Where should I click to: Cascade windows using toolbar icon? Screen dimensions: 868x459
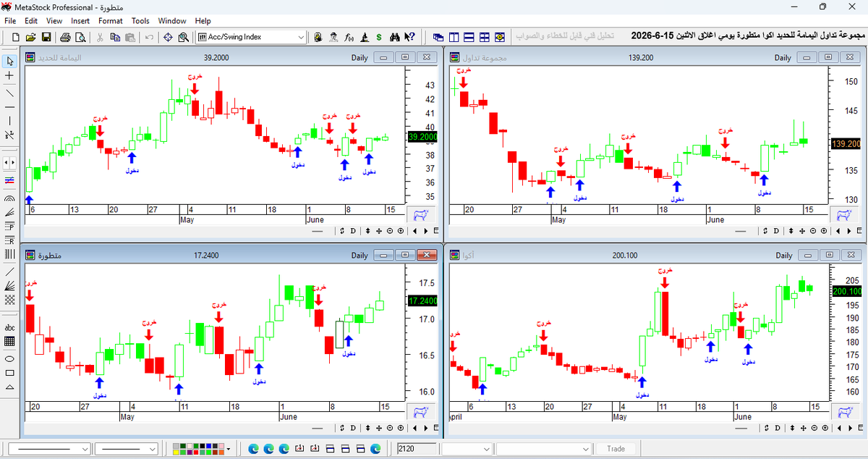click(x=439, y=37)
